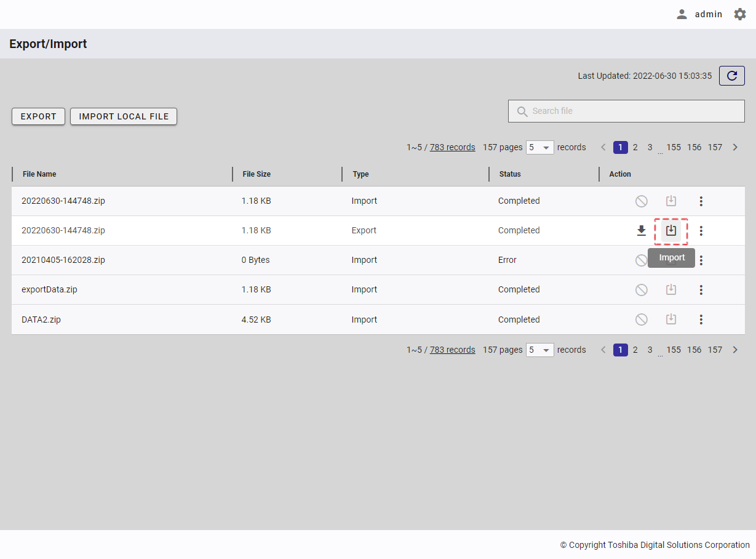
Task: Expand top records-per-page dropdown
Action: [539, 148]
